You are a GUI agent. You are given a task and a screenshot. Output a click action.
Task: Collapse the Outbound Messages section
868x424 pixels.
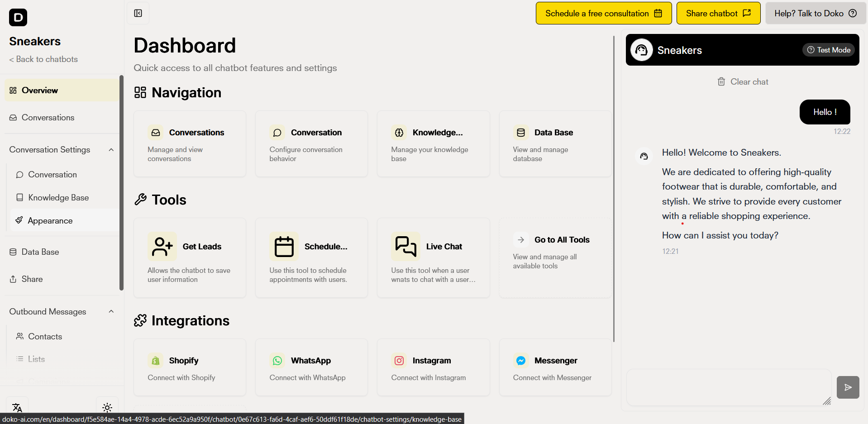tap(111, 311)
